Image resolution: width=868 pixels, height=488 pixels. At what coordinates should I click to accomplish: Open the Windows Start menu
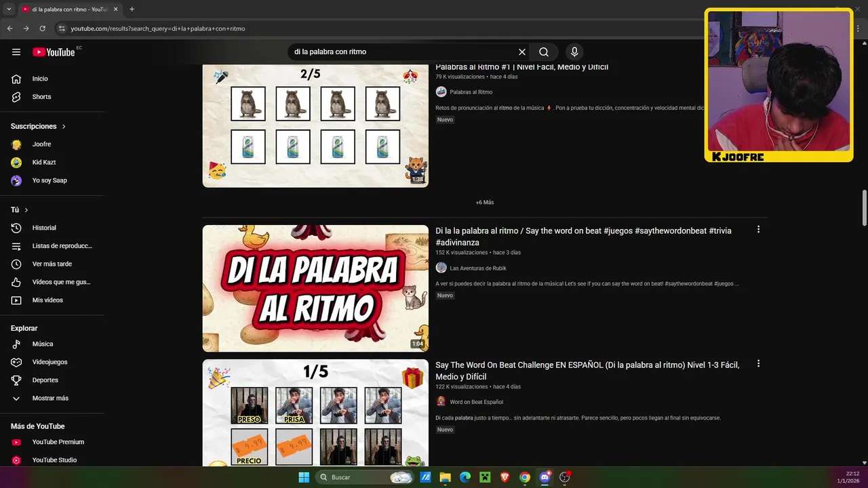coord(304,477)
